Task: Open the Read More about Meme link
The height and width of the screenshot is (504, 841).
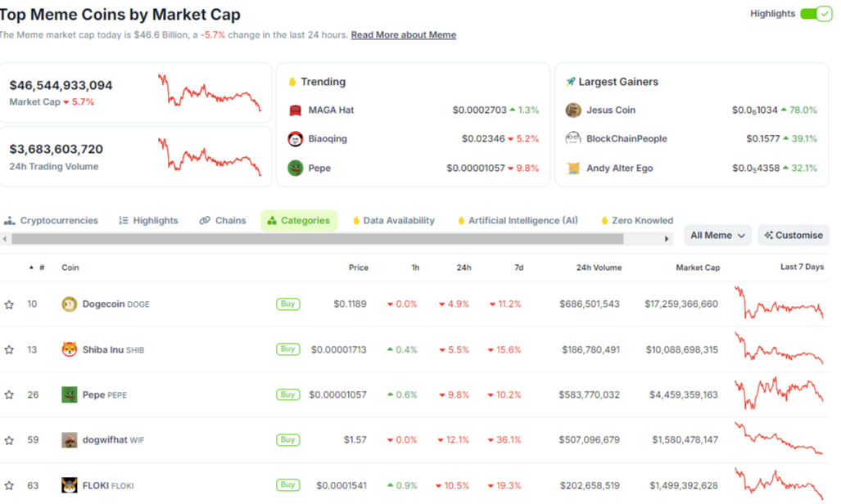Action: pos(404,35)
